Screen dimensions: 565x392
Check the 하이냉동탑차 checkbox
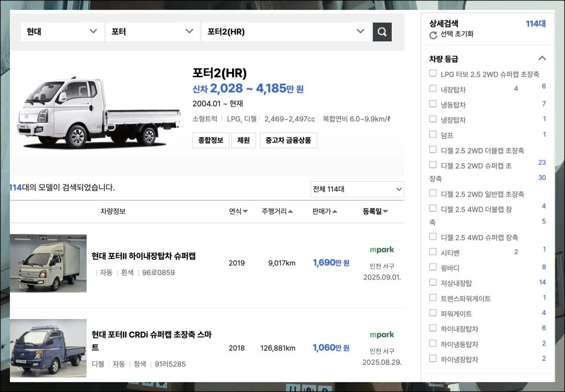433,344
